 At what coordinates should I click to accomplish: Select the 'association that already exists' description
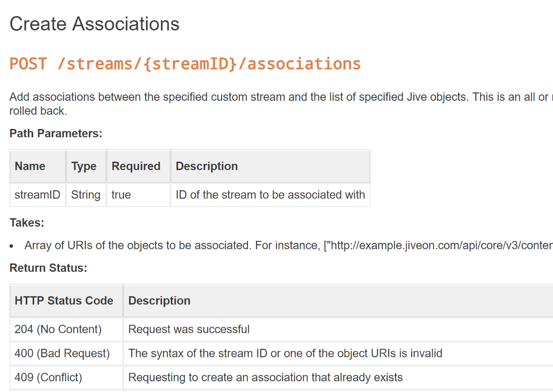265,378
